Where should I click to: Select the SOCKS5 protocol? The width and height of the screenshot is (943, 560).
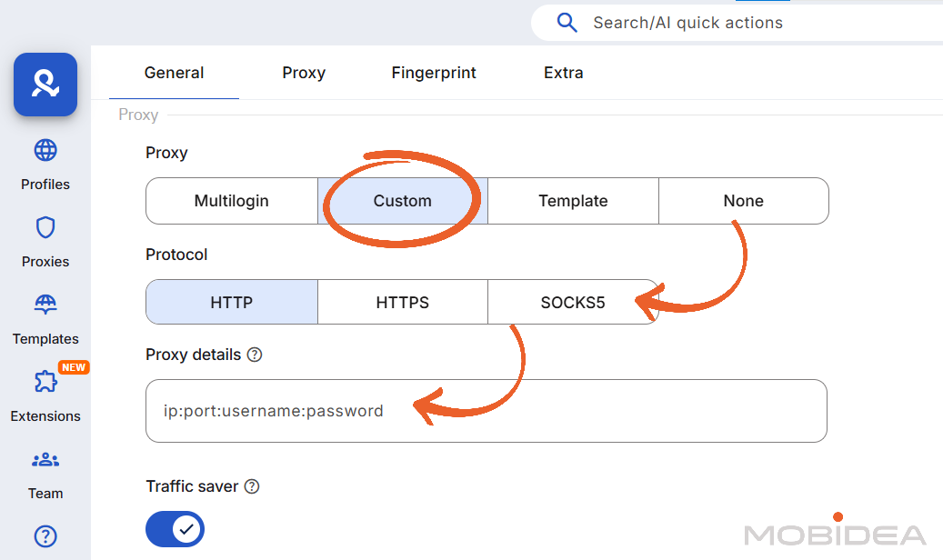(x=573, y=301)
